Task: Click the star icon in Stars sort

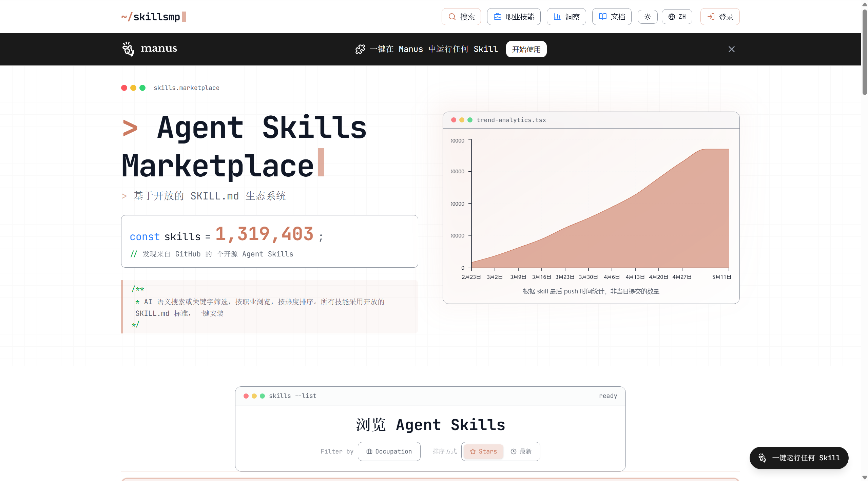Action: point(472,451)
